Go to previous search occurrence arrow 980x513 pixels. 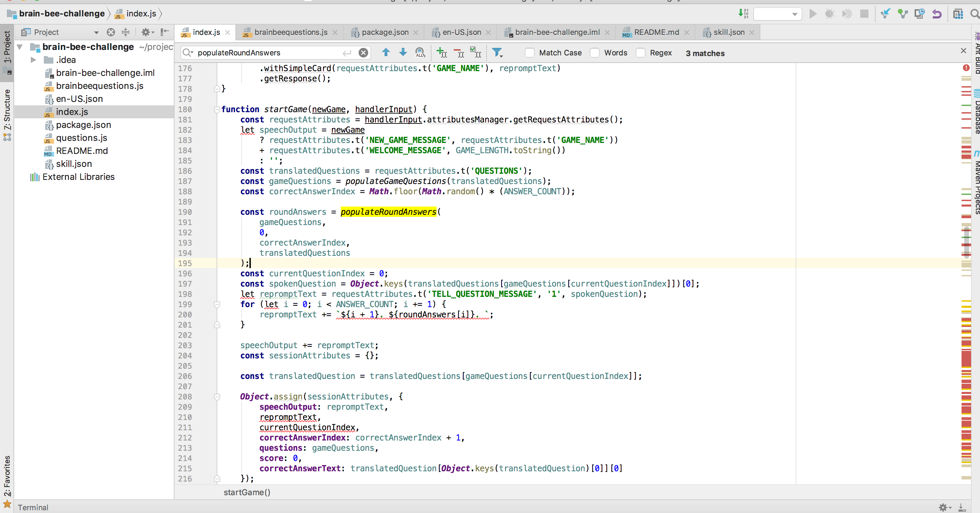[386, 52]
